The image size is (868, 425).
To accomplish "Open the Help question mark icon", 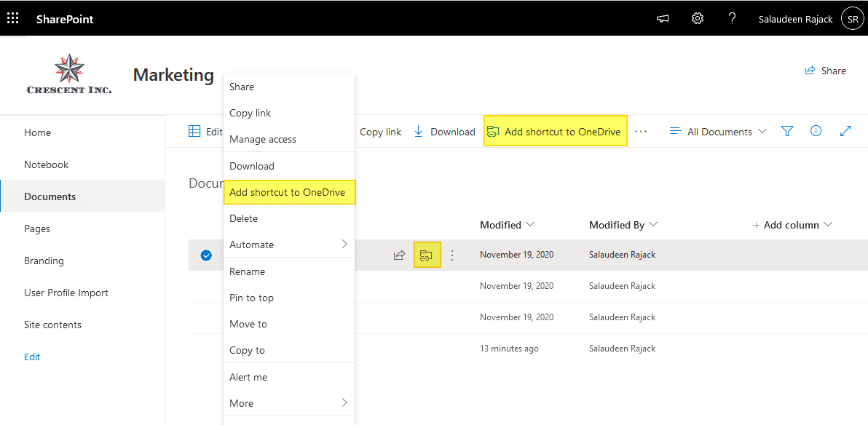I will click(x=732, y=18).
